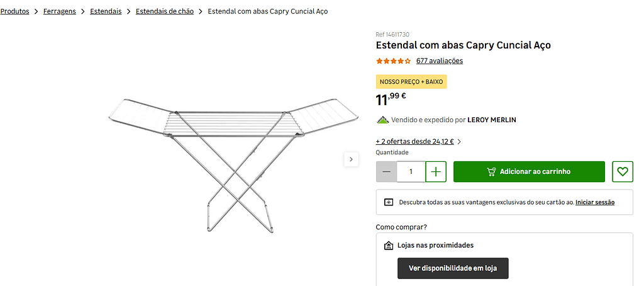Click the star rating icons
This screenshot has width=644, height=286.
(x=393, y=61)
